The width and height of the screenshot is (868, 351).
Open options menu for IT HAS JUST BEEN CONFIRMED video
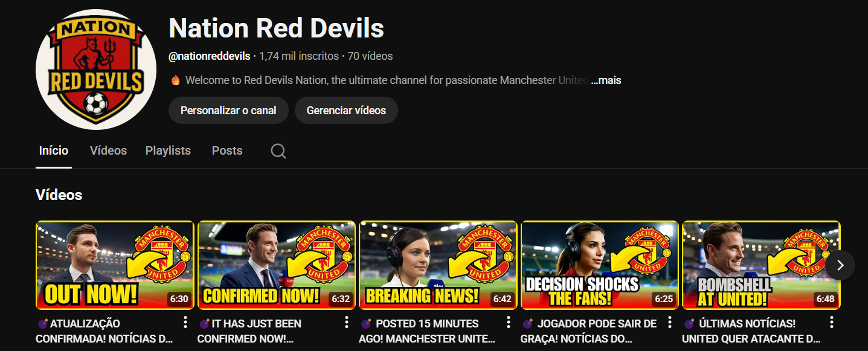(x=347, y=322)
